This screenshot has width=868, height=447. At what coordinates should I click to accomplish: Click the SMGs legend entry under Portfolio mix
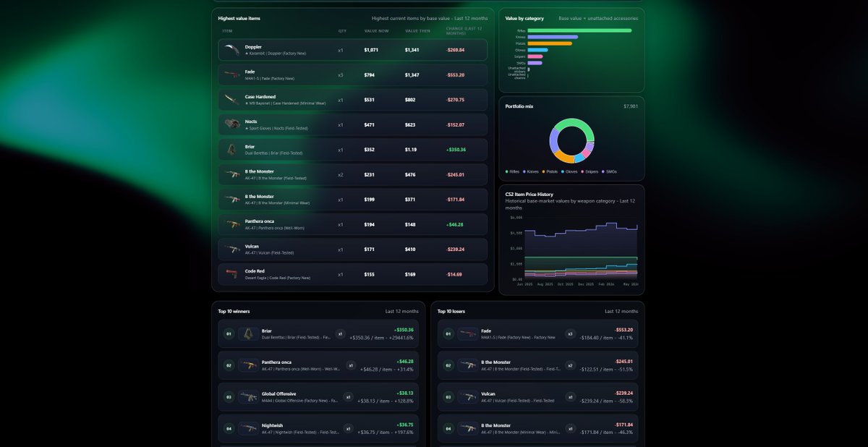[x=610, y=171]
